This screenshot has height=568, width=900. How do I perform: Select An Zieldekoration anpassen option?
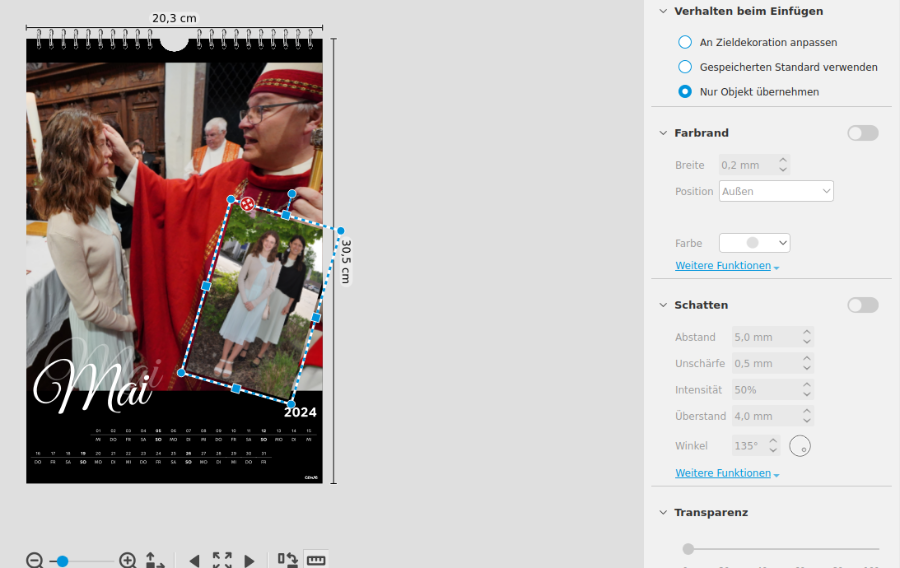coord(685,42)
